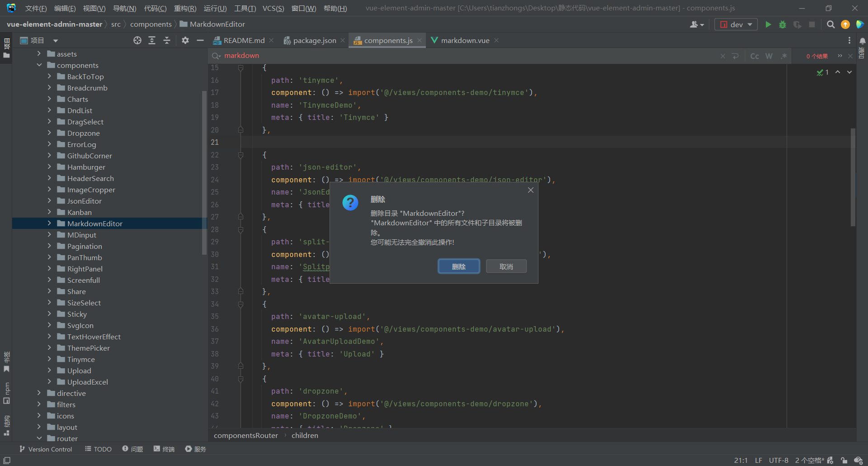Cancel deletion with the 取消 button
This screenshot has width=868, height=466.
(506, 266)
